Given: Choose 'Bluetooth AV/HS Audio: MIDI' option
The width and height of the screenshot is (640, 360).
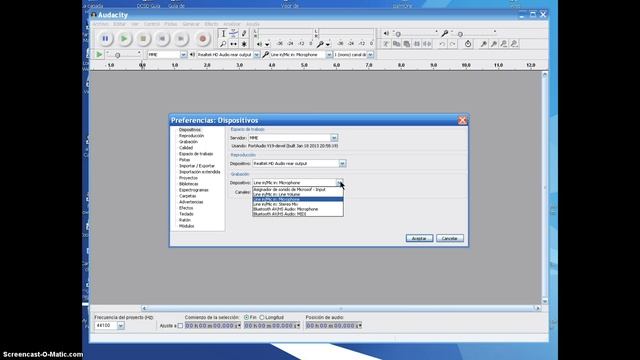Looking at the screenshot, I should 298,214.
